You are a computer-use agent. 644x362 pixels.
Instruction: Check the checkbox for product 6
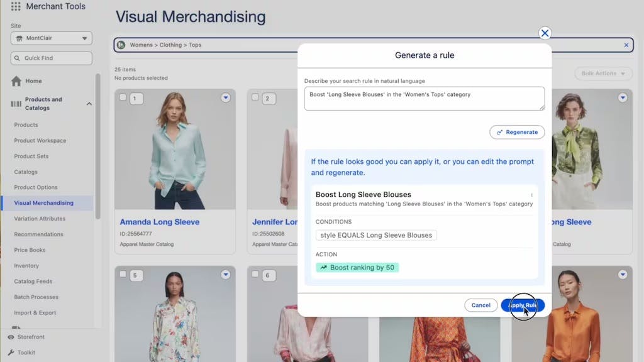coord(255,274)
